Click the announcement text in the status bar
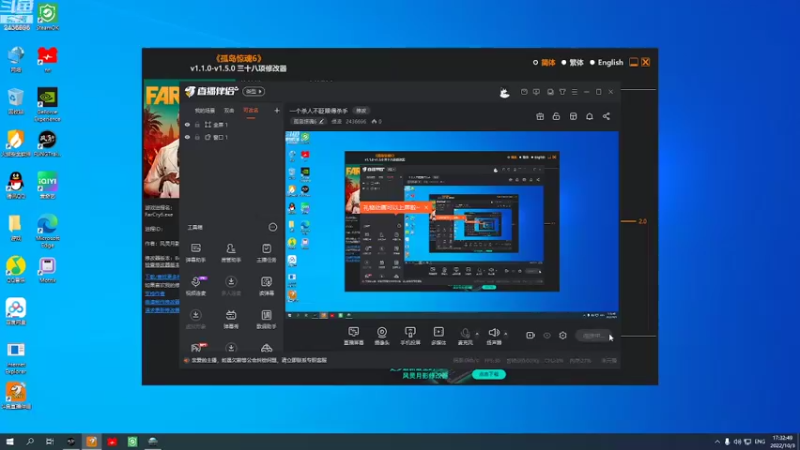The width and height of the screenshot is (800, 450). click(259, 360)
